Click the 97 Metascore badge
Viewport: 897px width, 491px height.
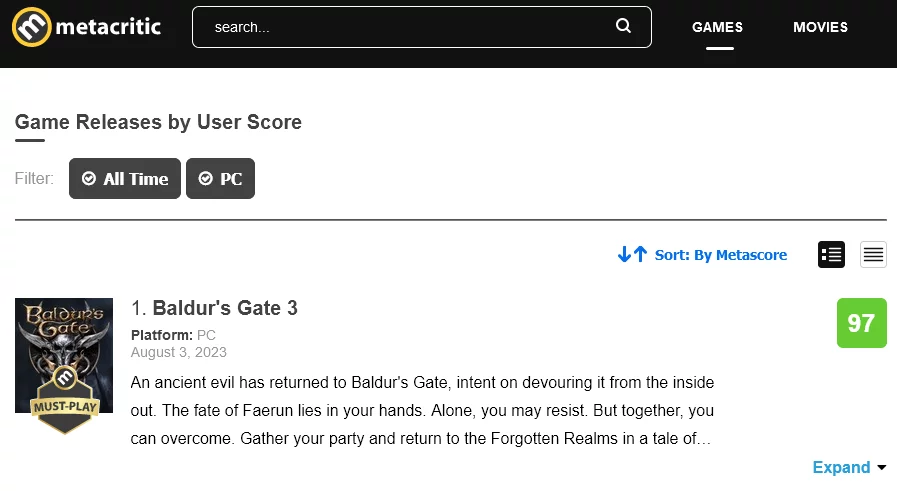(862, 323)
